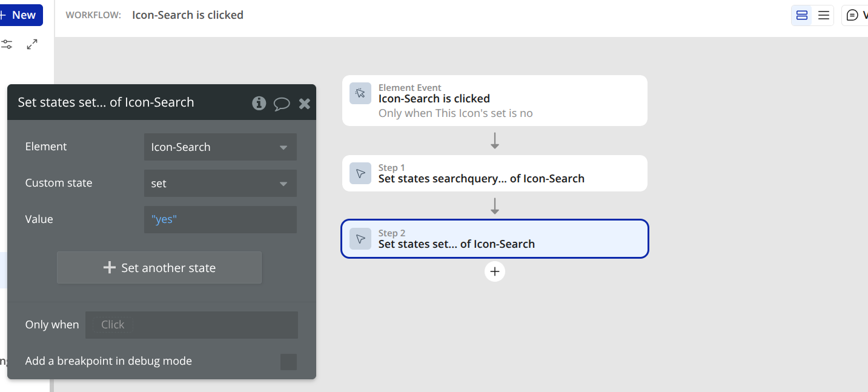Click the New button
The image size is (868, 392).
(x=20, y=15)
